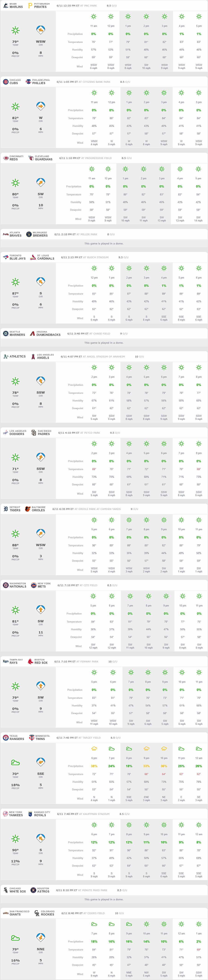Click the wind direction arrow for Reds-Guardians

41,183
